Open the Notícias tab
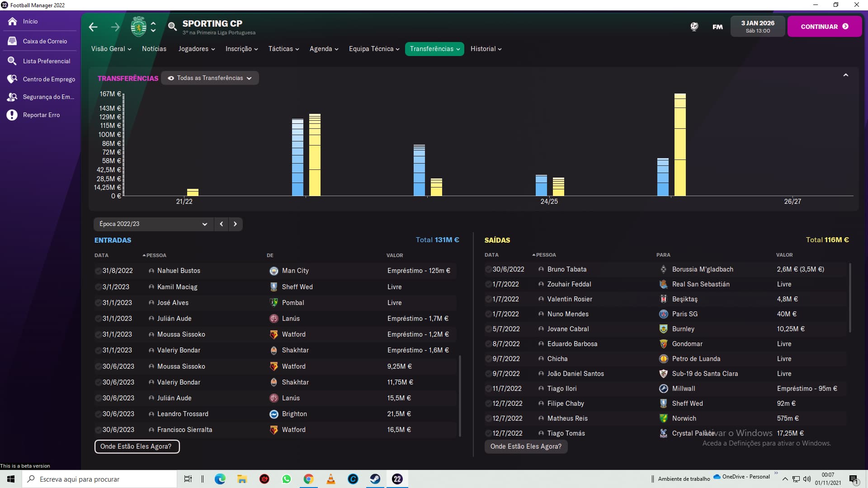This screenshot has width=868, height=488. coord(154,49)
